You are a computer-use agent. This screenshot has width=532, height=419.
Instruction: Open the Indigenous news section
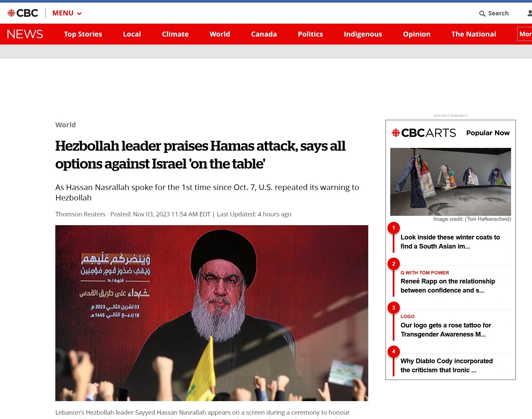click(363, 34)
